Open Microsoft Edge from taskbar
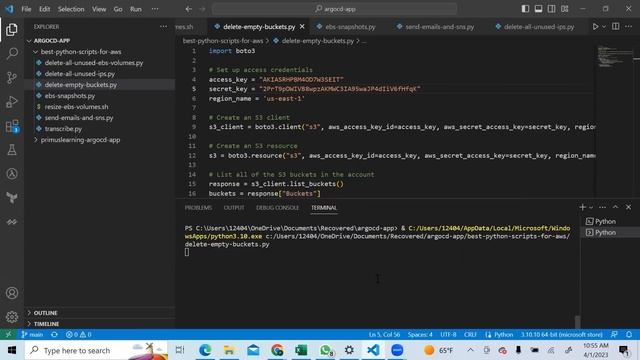The image size is (640, 360). tap(205, 350)
